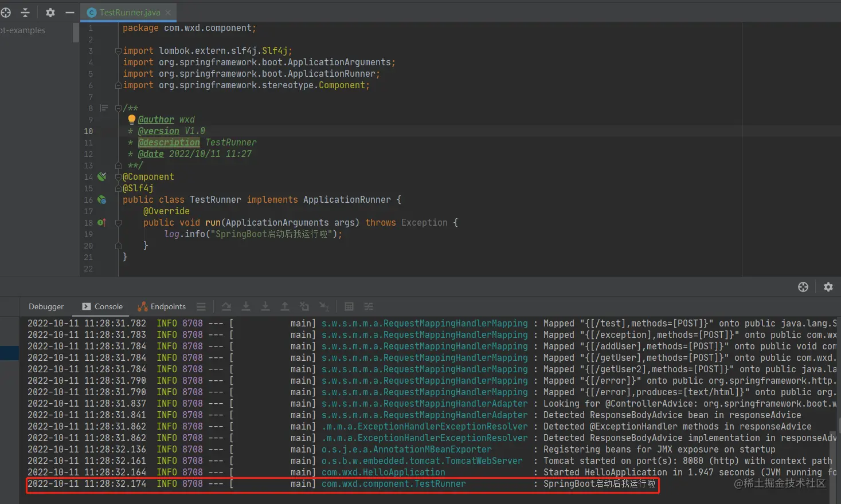The image size is (841, 504).
Task: Click the project panel vertical scrollbar
Action: [76, 32]
